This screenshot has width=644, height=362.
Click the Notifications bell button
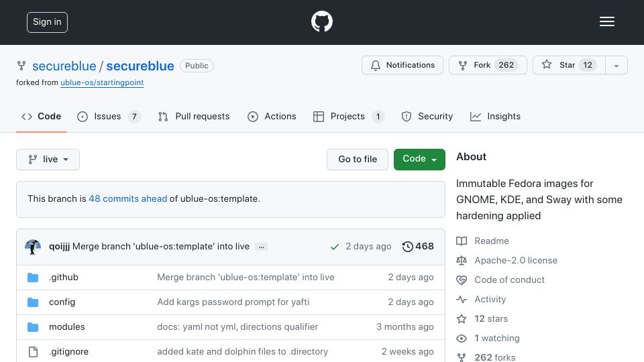(402, 65)
